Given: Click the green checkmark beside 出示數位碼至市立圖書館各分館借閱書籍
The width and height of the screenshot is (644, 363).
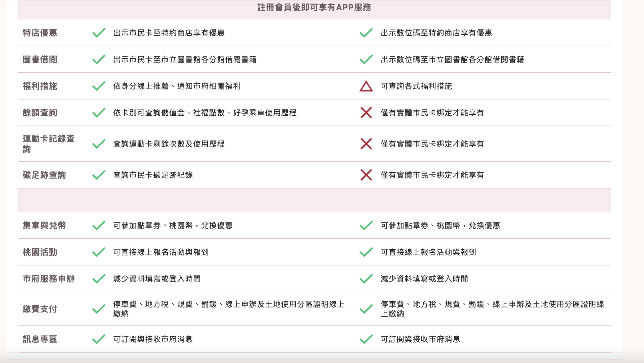Looking at the screenshot, I should pyautogui.click(x=366, y=60).
